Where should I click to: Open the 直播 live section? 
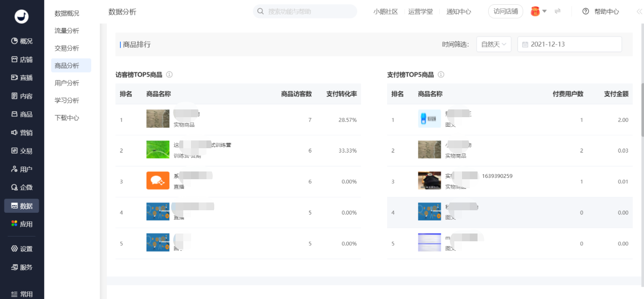click(x=22, y=78)
